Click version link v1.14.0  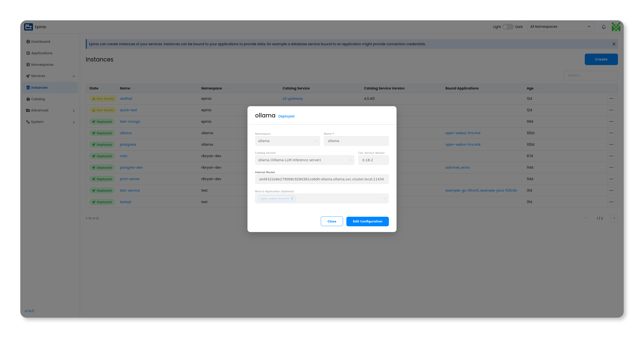pyautogui.click(x=29, y=311)
